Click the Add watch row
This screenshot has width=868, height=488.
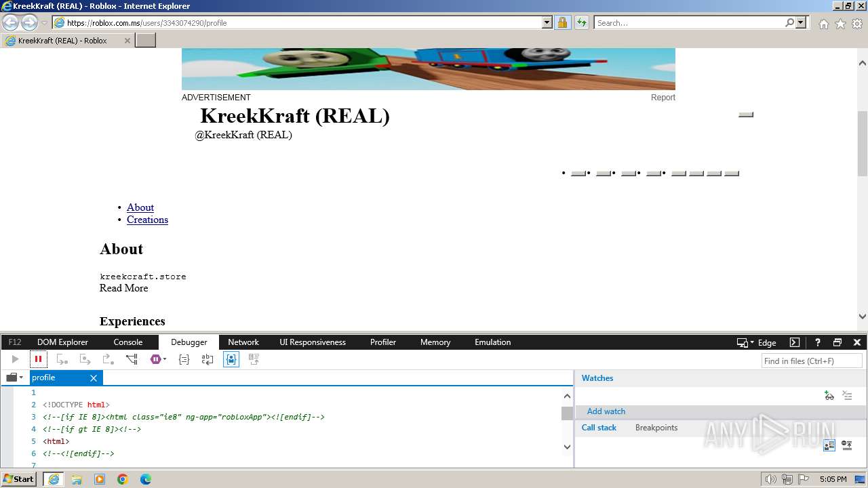point(721,411)
